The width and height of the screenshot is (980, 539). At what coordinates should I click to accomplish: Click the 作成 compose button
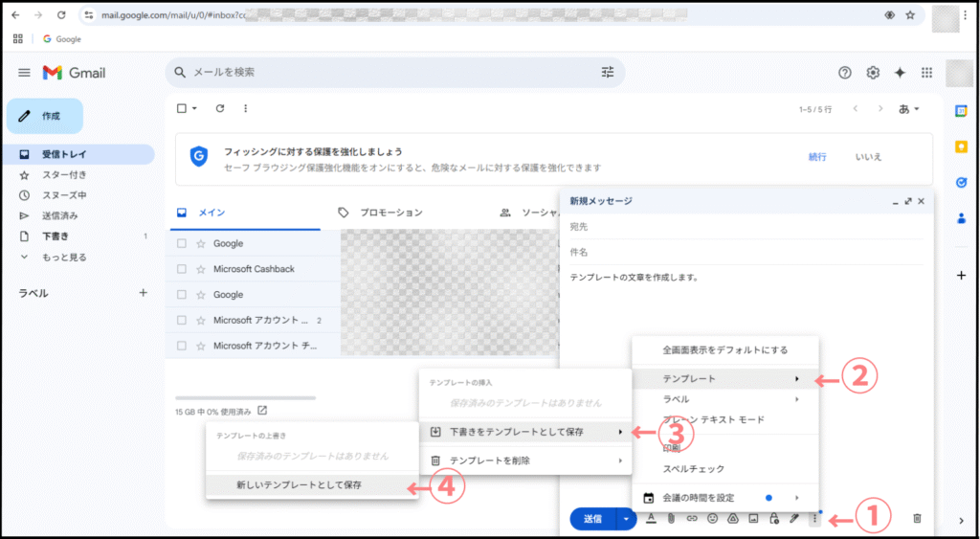45,116
